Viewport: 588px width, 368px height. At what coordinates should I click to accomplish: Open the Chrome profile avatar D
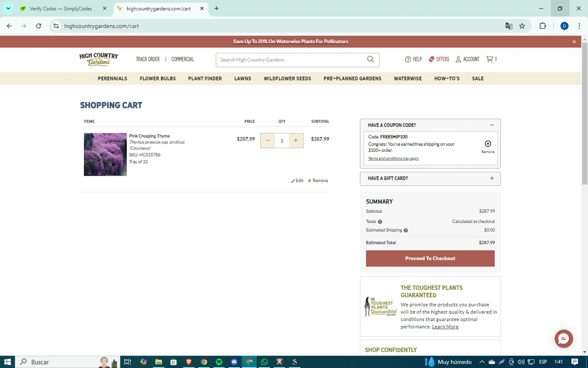[564, 26]
